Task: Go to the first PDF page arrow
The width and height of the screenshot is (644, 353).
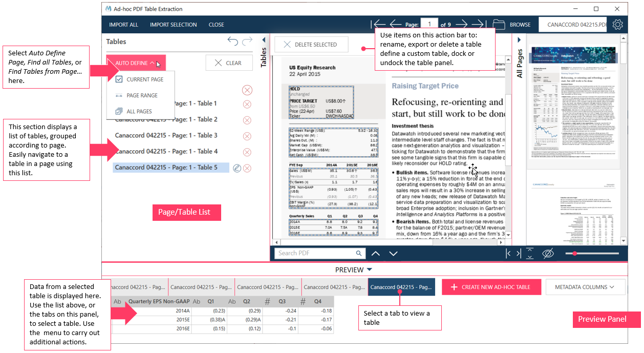Action: [x=379, y=24]
